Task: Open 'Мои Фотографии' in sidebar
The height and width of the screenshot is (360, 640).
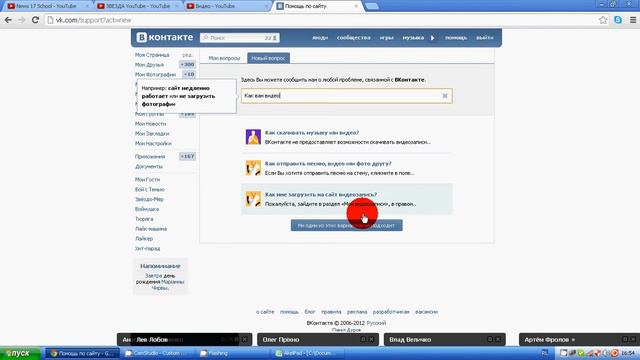Action: coord(155,74)
